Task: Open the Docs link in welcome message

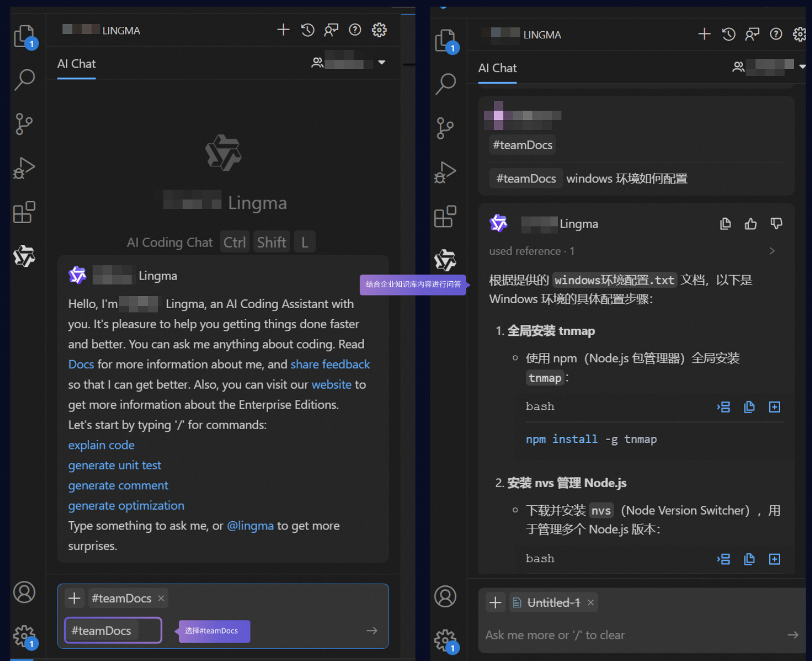Action: click(x=81, y=364)
